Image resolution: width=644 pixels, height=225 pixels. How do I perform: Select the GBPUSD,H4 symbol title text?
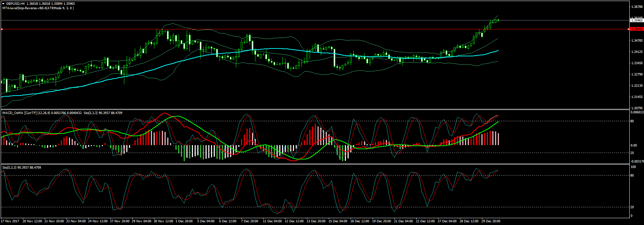click(15, 4)
